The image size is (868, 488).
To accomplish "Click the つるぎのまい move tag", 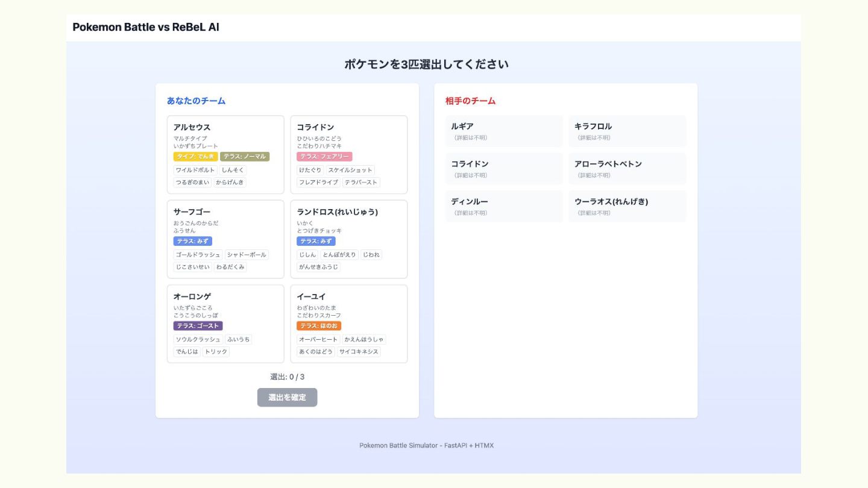I will (x=193, y=183).
